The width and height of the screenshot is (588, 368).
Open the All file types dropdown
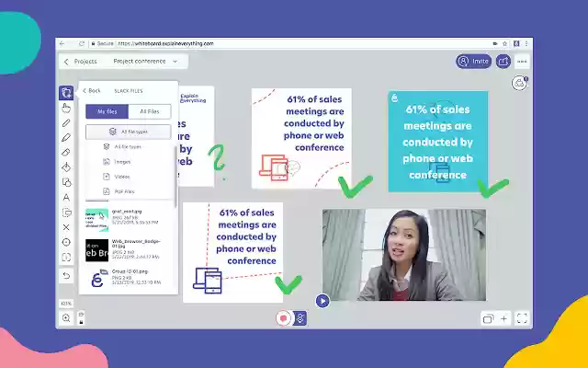tap(128, 132)
